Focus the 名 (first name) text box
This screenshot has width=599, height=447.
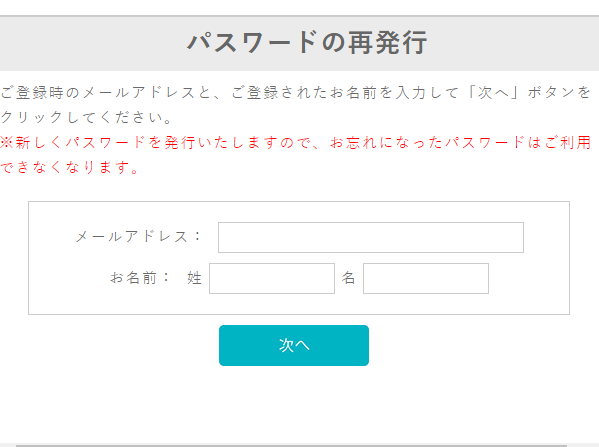[426, 279]
